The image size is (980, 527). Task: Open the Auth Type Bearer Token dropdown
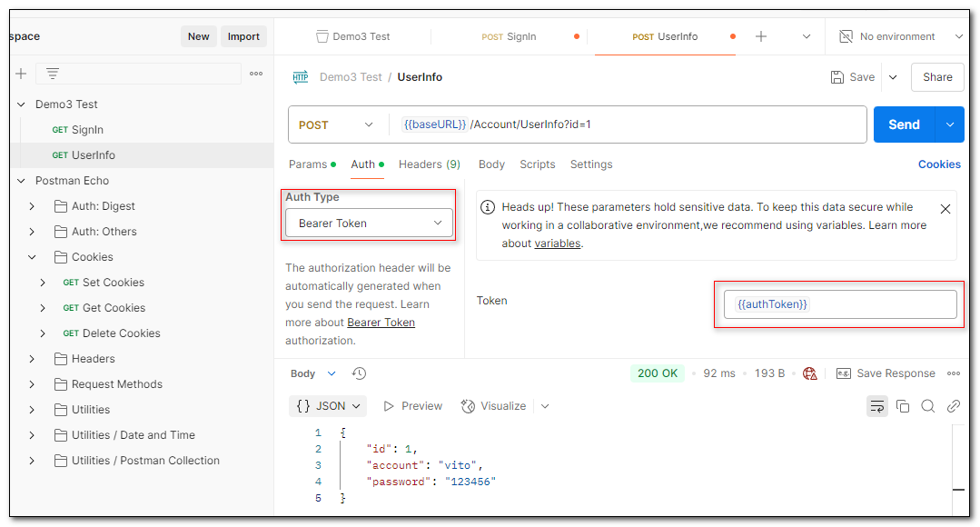click(369, 224)
